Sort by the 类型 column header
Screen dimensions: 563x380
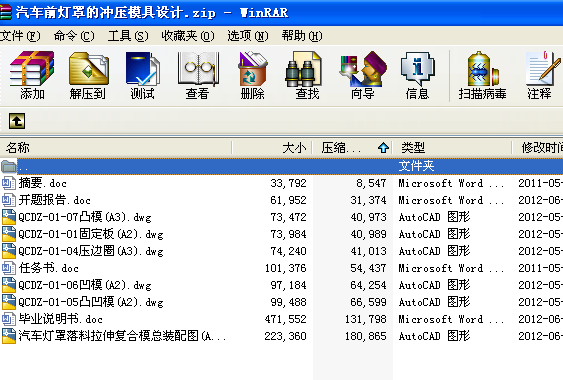coord(452,148)
